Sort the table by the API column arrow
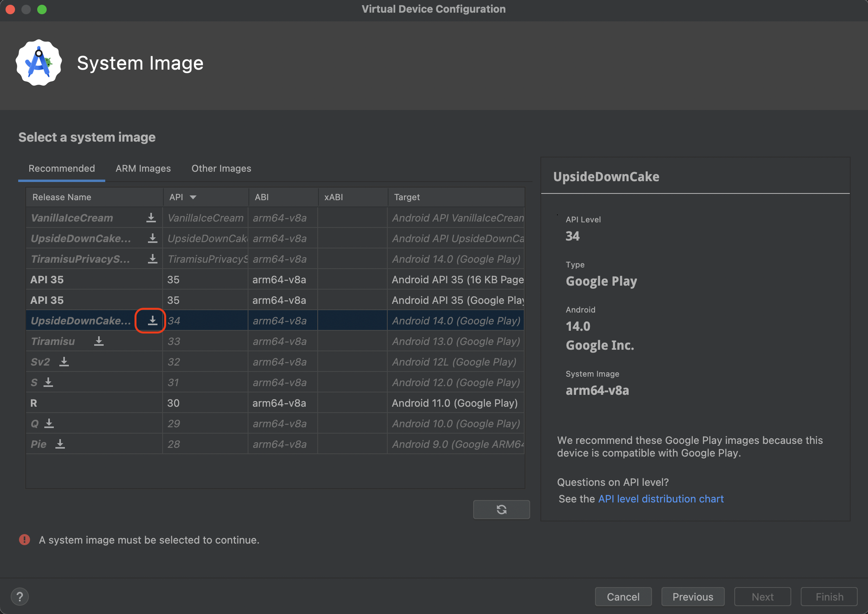The height and width of the screenshot is (614, 868). [x=193, y=197]
